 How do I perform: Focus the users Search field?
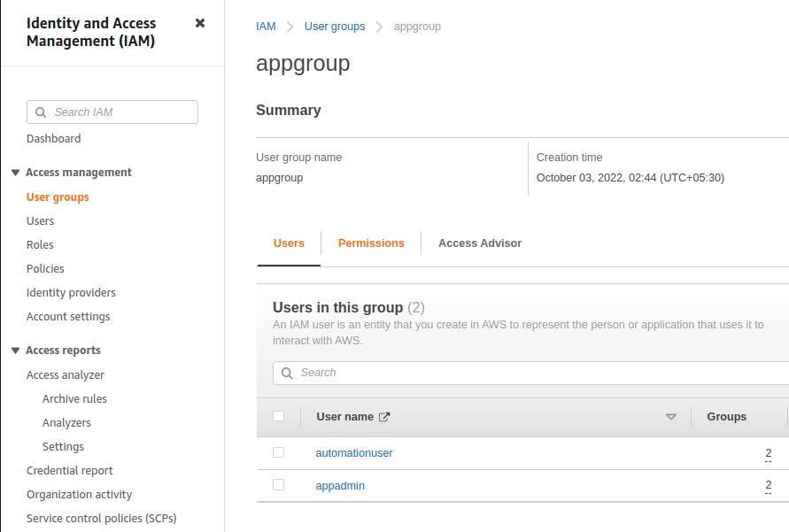pyautogui.click(x=530, y=373)
